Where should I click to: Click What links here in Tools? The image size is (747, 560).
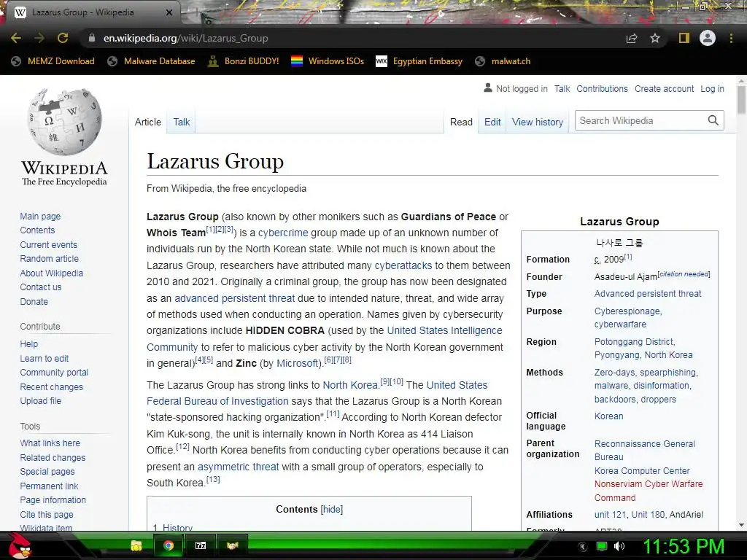click(x=50, y=443)
